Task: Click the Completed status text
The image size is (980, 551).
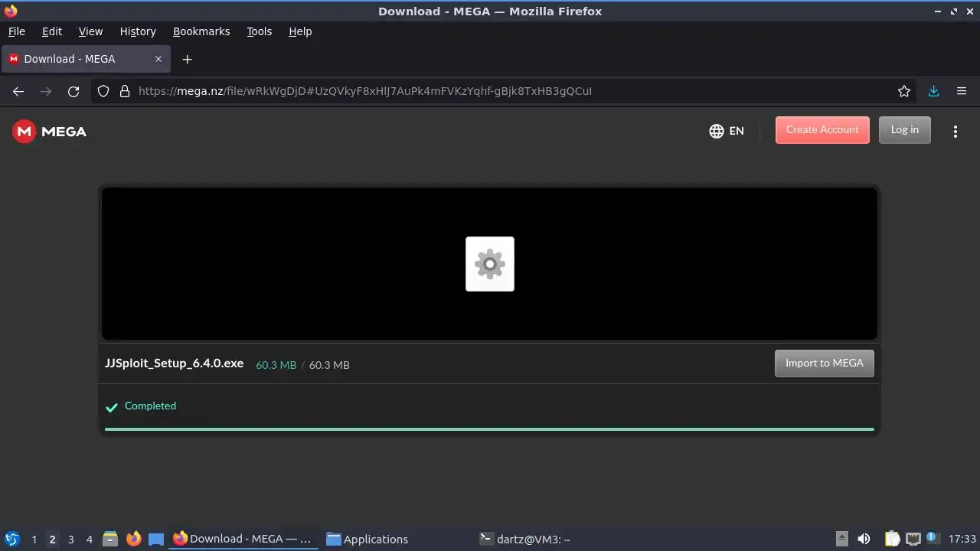Action: tap(150, 406)
